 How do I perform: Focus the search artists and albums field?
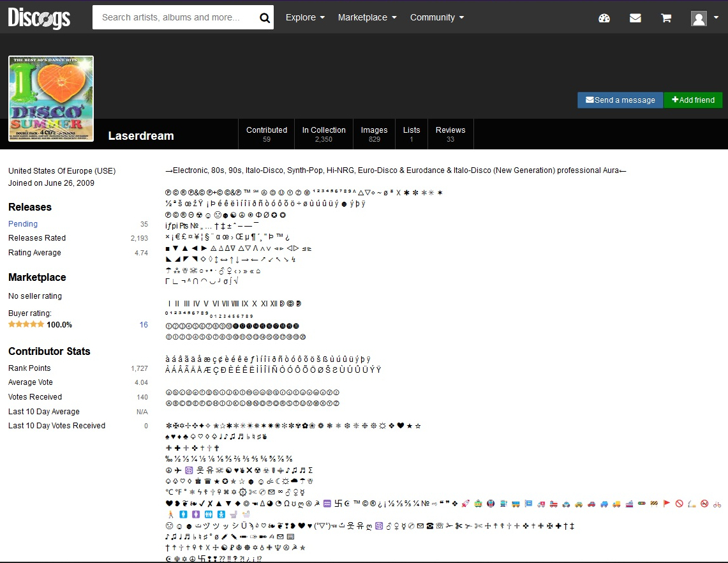point(174,17)
